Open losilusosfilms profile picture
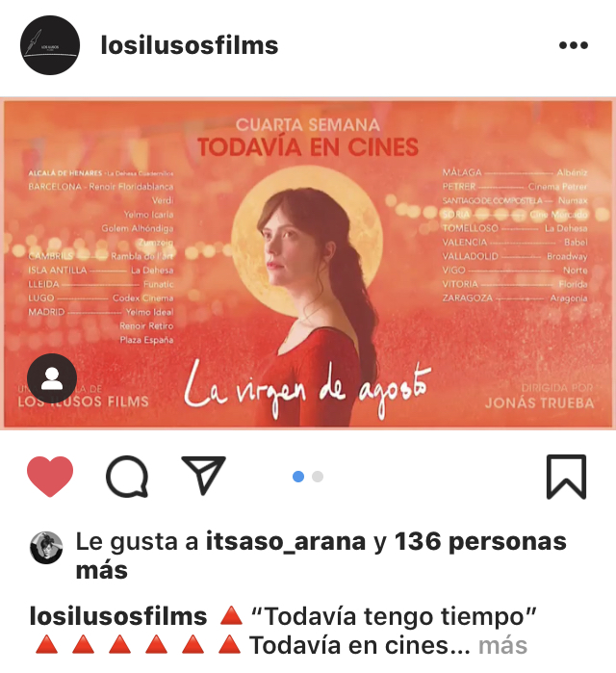Viewport: 616px width, 673px height. point(50,45)
